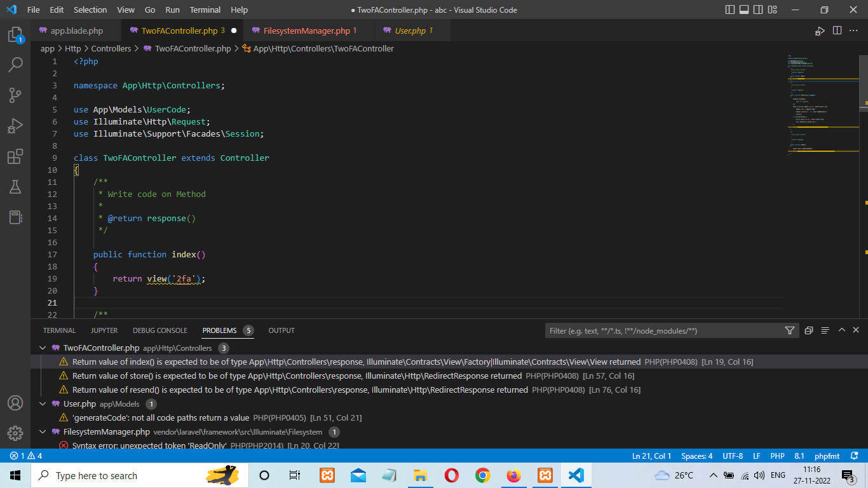Open Google Chrome from the taskbar
The image size is (868, 488).
click(482, 475)
